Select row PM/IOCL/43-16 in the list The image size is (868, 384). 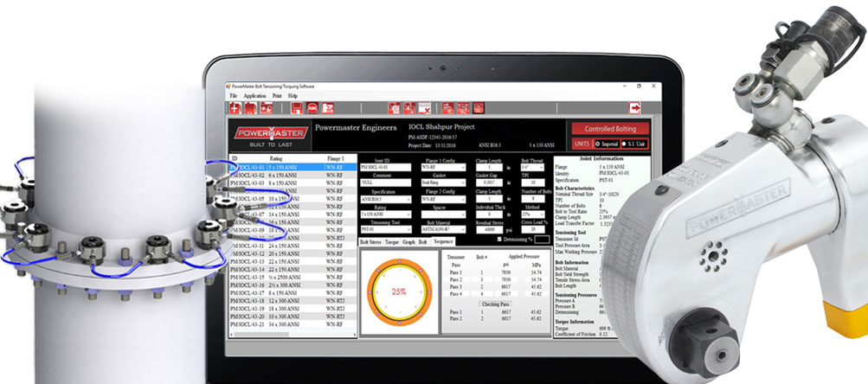293,285
